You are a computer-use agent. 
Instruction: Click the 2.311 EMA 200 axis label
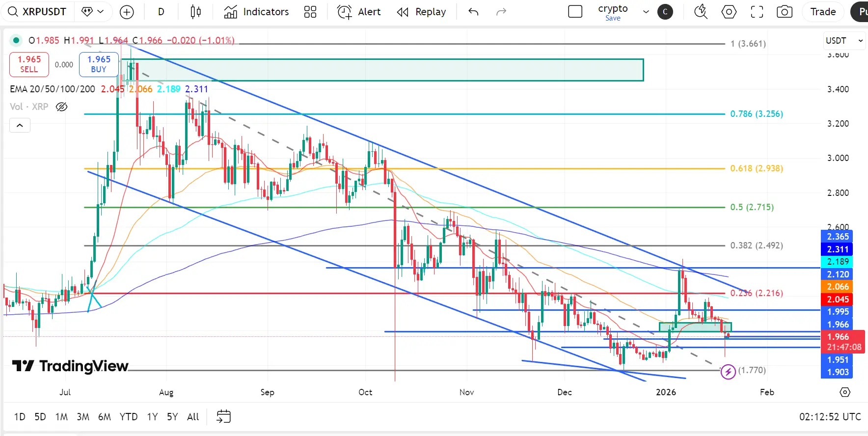click(x=837, y=249)
